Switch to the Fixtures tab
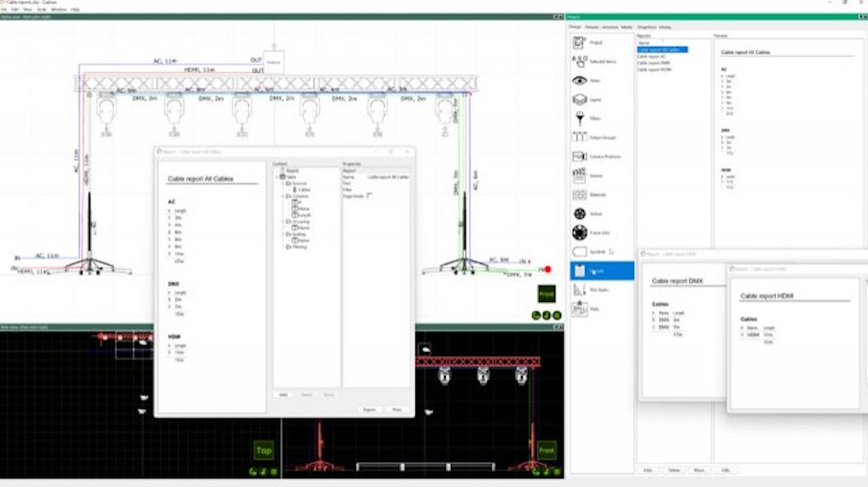This screenshot has height=487, width=868. coord(591,27)
